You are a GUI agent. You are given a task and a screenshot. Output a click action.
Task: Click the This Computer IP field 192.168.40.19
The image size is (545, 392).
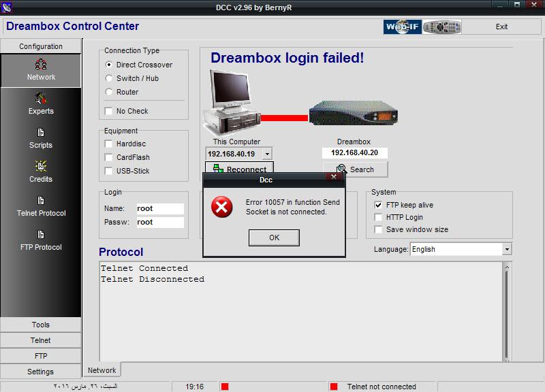(234, 154)
